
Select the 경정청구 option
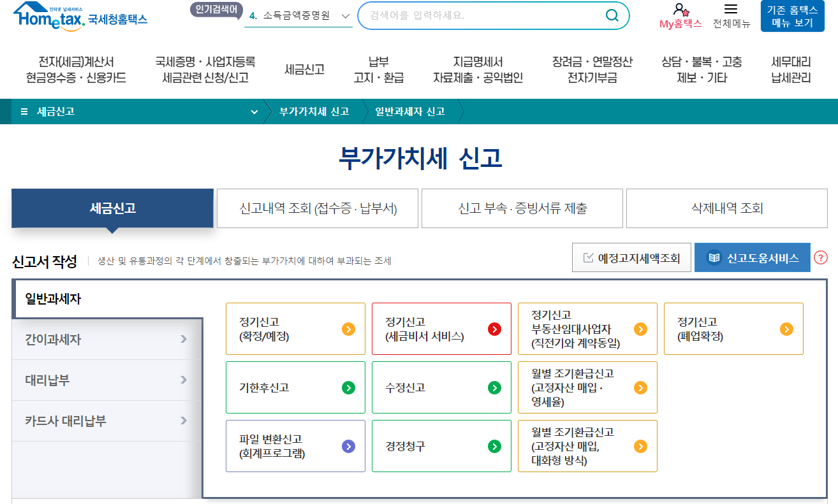tap(441, 446)
